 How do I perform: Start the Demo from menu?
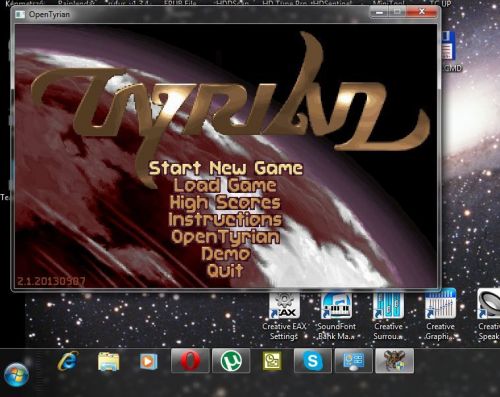(226, 254)
